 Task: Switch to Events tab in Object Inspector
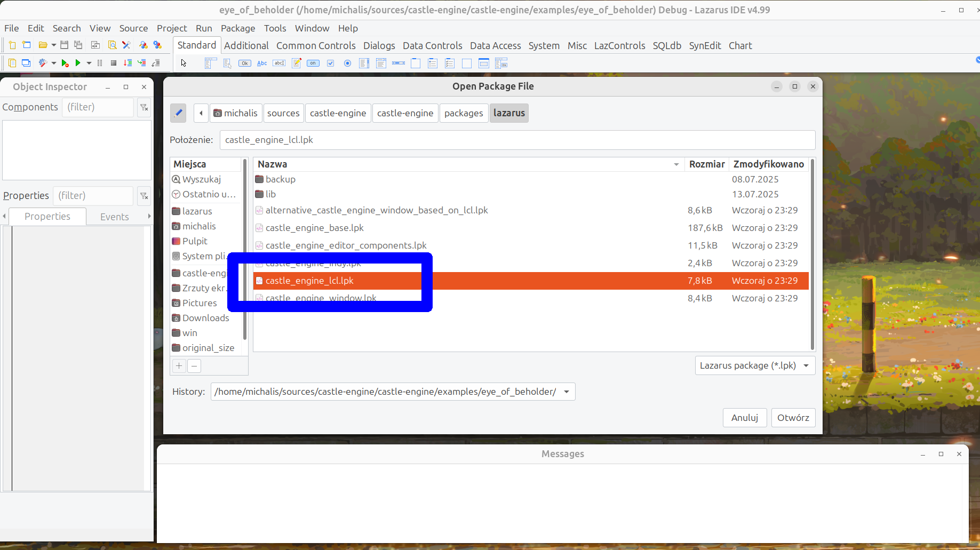(115, 217)
